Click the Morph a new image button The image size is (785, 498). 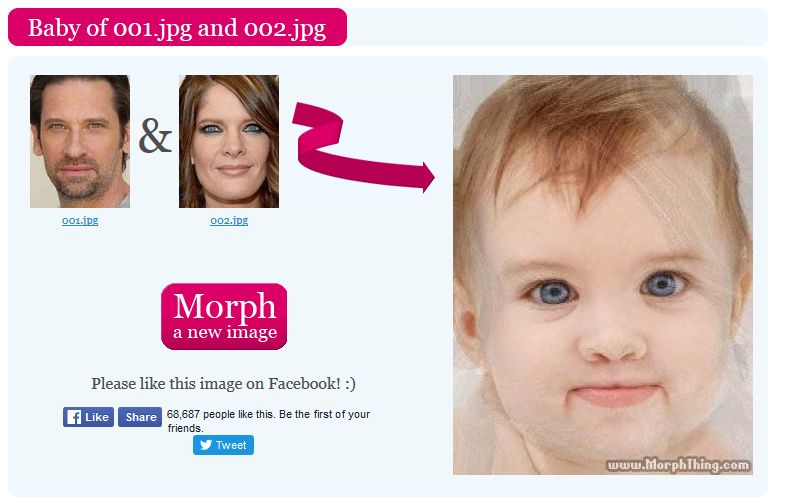coord(224,316)
